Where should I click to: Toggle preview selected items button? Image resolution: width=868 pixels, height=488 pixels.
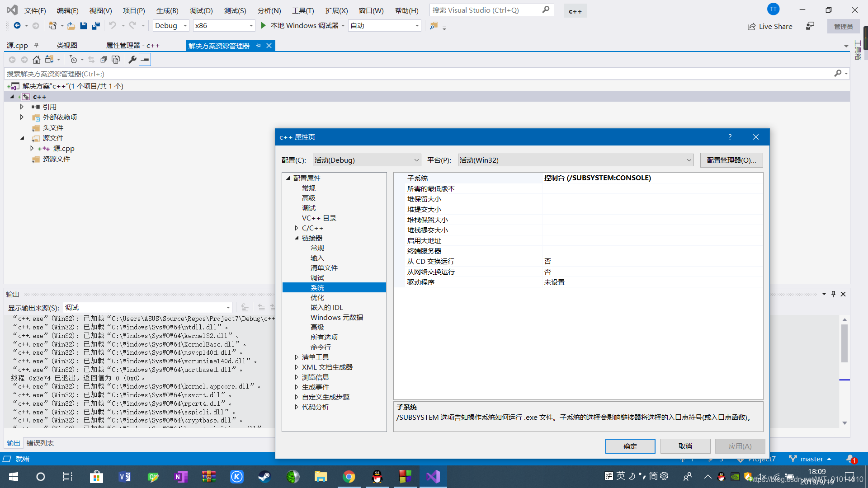[145, 60]
